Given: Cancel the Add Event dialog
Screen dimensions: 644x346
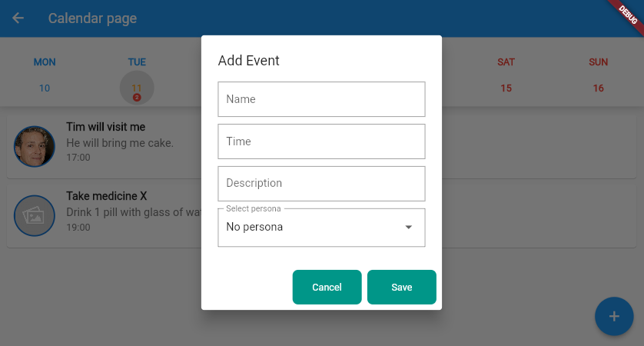Looking at the screenshot, I should click(327, 288).
